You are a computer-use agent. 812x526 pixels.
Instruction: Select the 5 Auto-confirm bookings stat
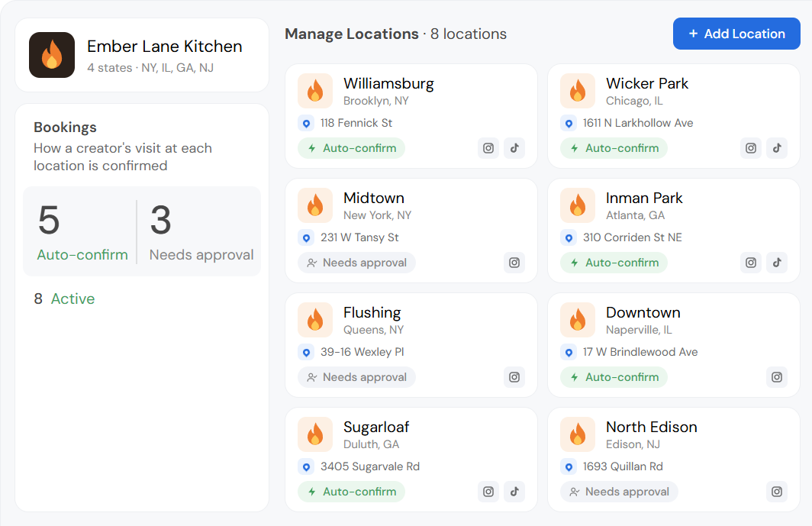(x=82, y=231)
